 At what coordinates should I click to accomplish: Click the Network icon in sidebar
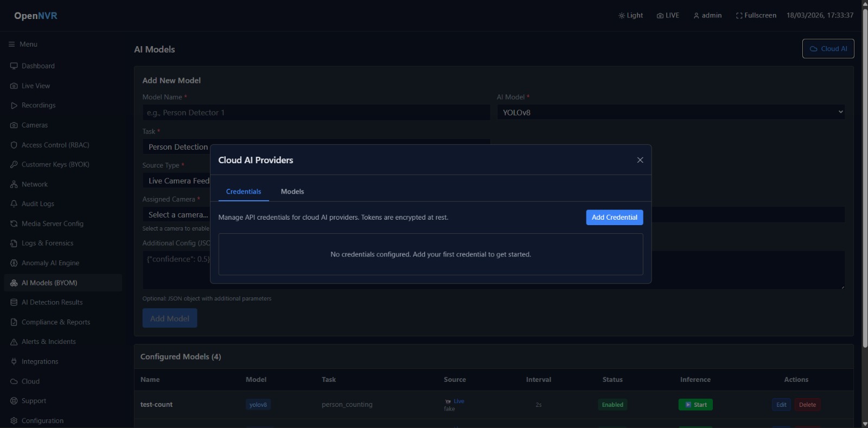click(14, 184)
